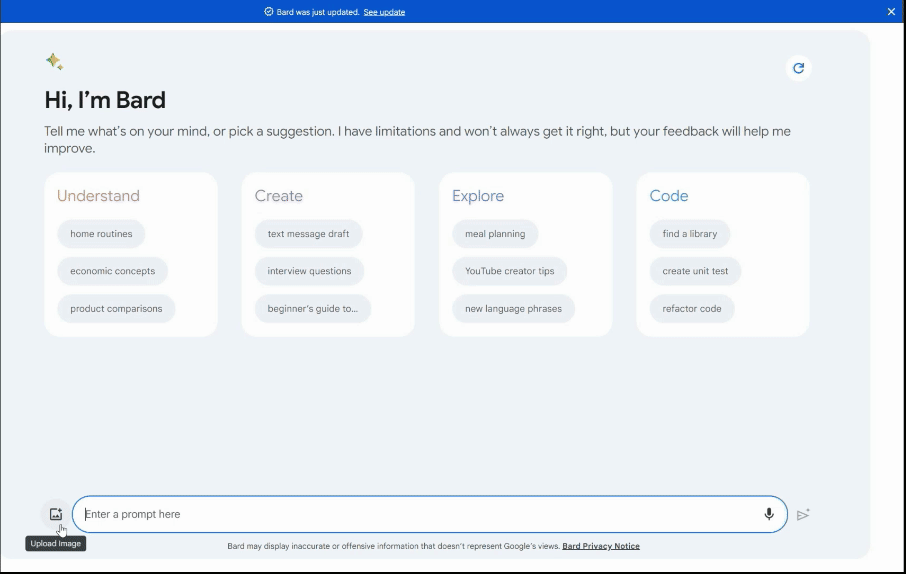
Task: Choose the text message draft suggestion
Action: [x=309, y=234]
